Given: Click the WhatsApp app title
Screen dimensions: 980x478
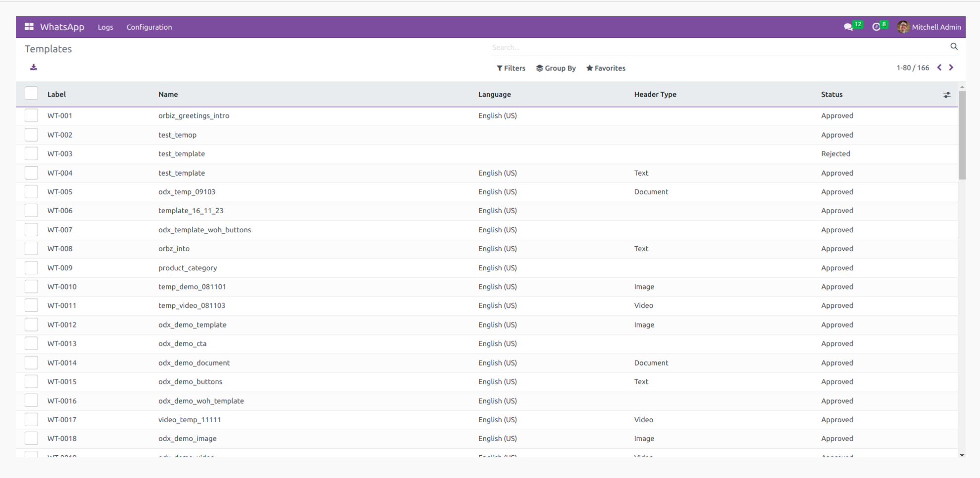Looking at the screenshot, I should pos(62,27).
